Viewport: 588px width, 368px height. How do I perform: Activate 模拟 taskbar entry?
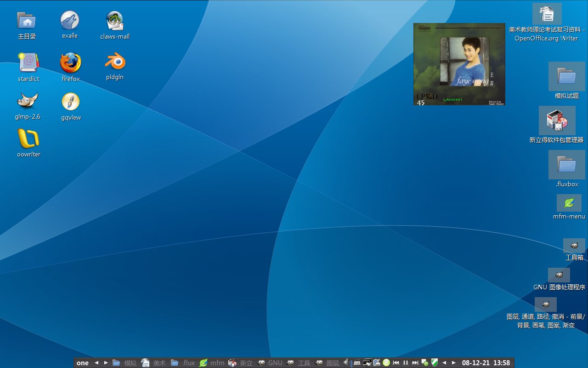[x=124, y=363]
